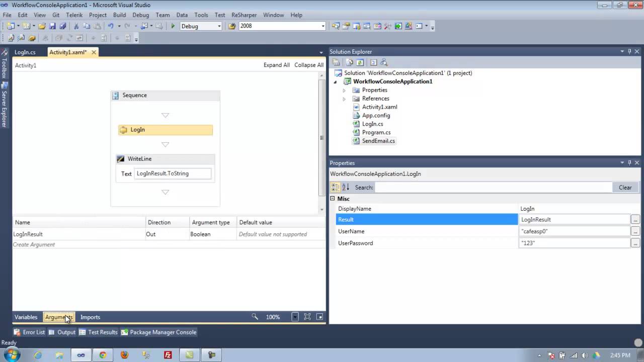Click the Fit to Screen designer icon

point(307,317)
